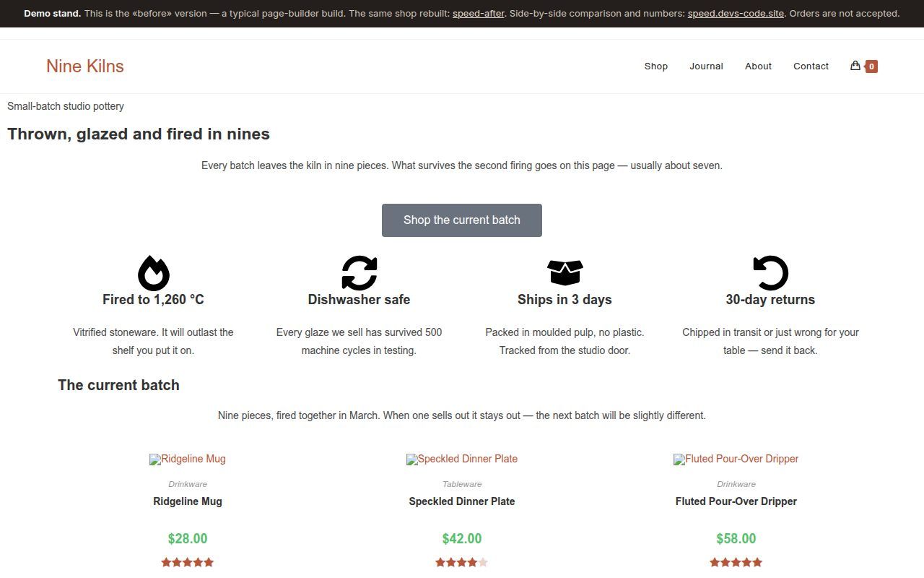Open the About menu item

coord(758,66)
